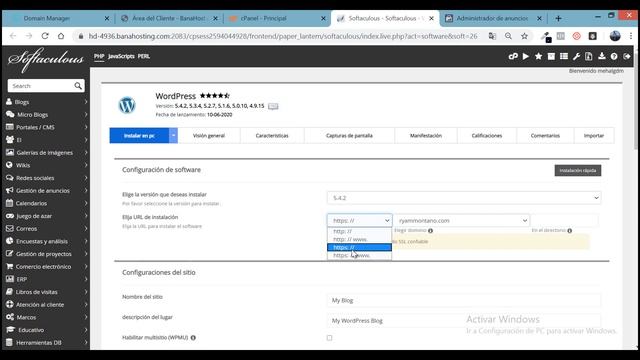Open the ryanmontano.com domain dropdown

[461, 220]
